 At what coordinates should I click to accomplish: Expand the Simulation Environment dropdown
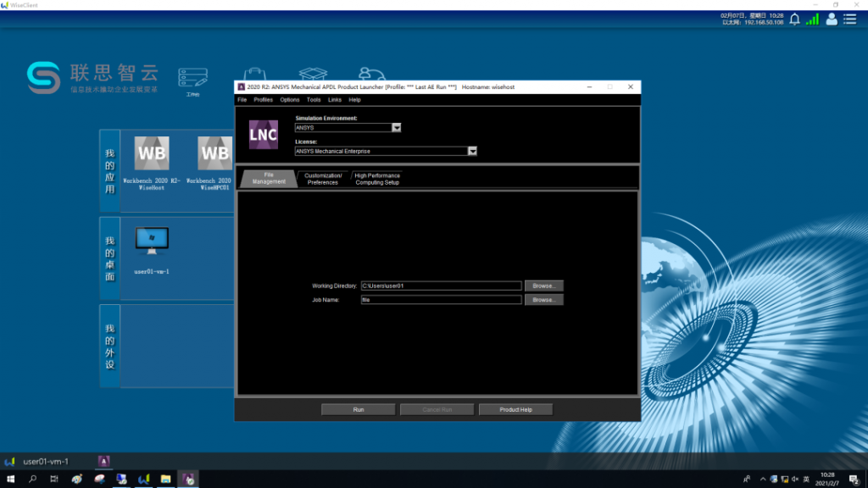pyautogui.click(x=396, y=127)
